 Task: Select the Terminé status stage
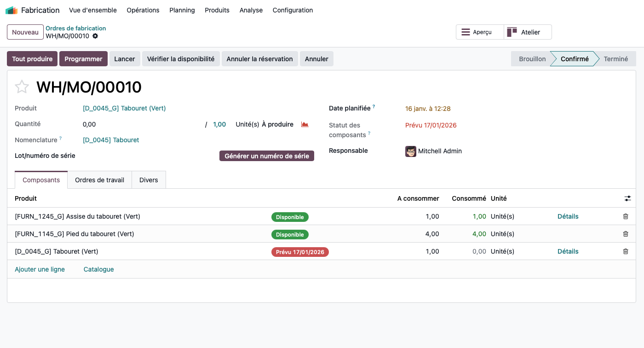(x=615, y=59)
